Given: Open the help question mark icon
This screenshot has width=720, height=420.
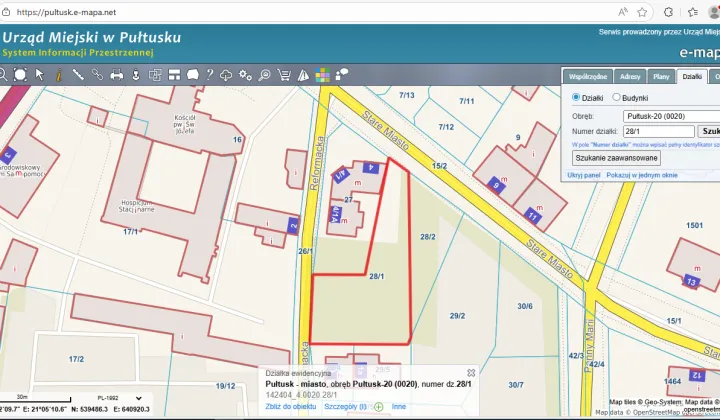Looking at the screenshot, I should coord(209,74).
